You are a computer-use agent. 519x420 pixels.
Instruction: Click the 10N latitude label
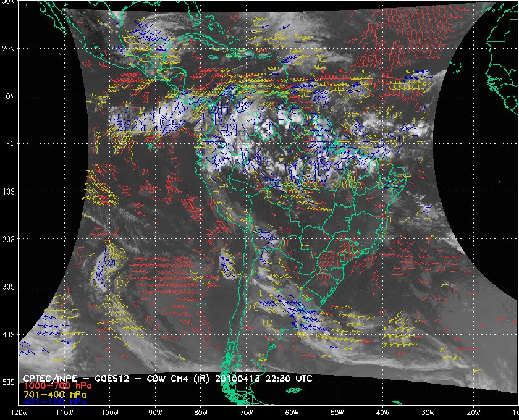coord(9,96)
